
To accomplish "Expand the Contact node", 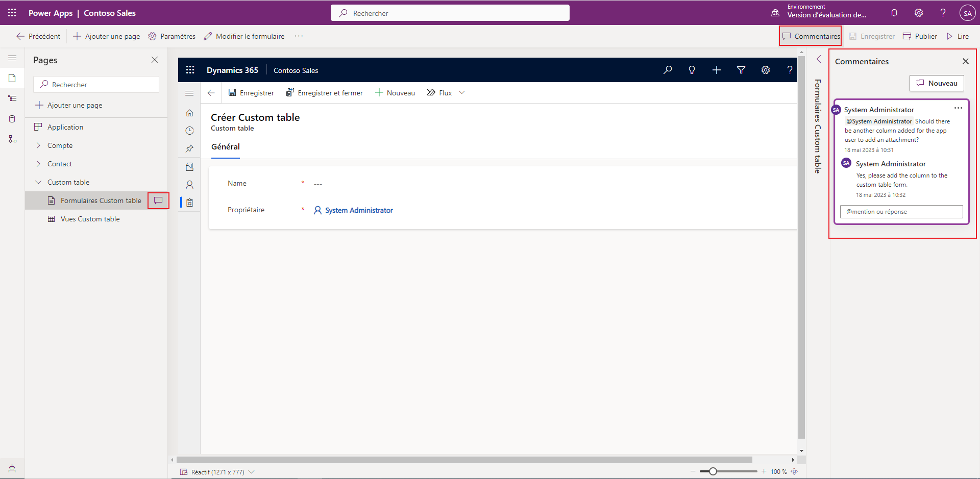I will click(x=38, y=164).
